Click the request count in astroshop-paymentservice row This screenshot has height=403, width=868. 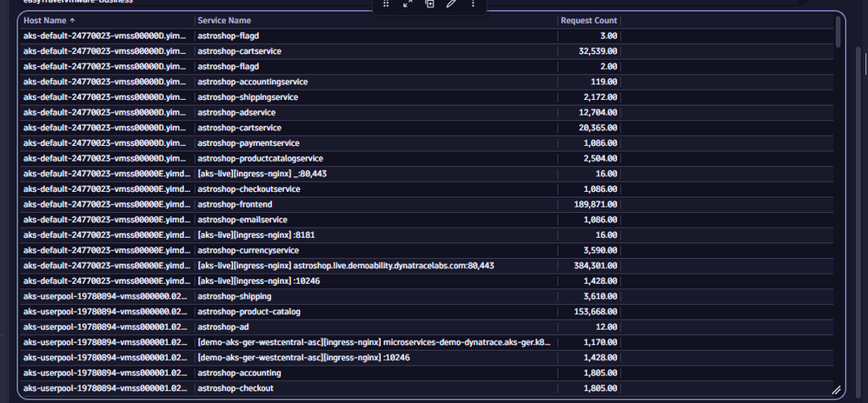point(600,143)
